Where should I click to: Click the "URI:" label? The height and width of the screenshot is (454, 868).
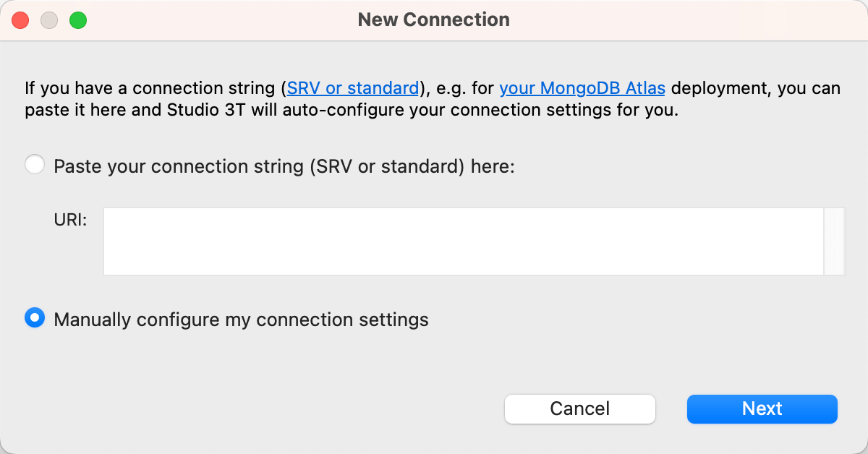(x=70, y=220)
